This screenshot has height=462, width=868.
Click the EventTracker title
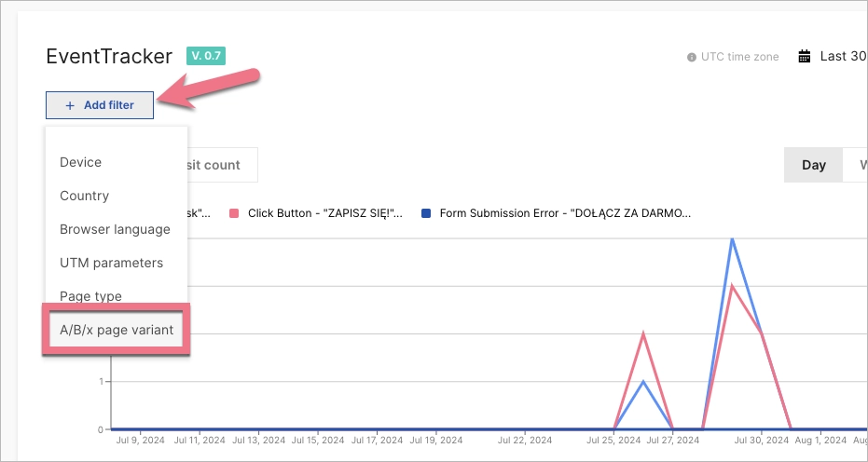coord(109,57)
